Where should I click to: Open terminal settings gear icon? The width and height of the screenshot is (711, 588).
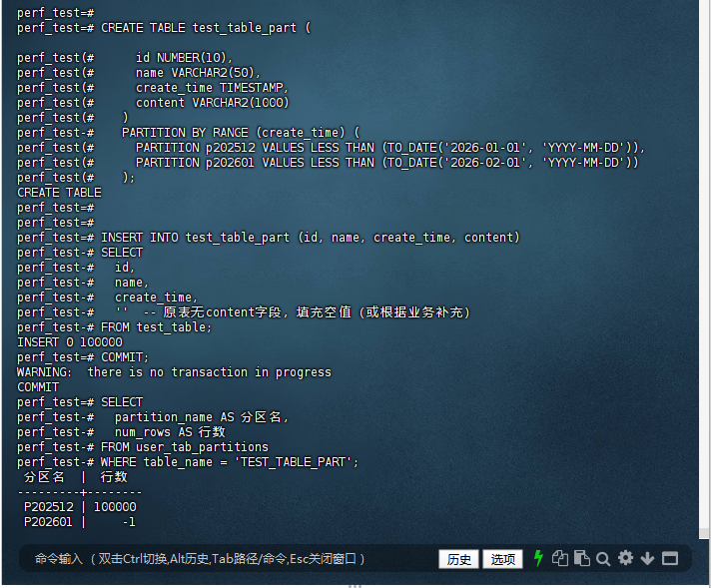tap(625, 558)
